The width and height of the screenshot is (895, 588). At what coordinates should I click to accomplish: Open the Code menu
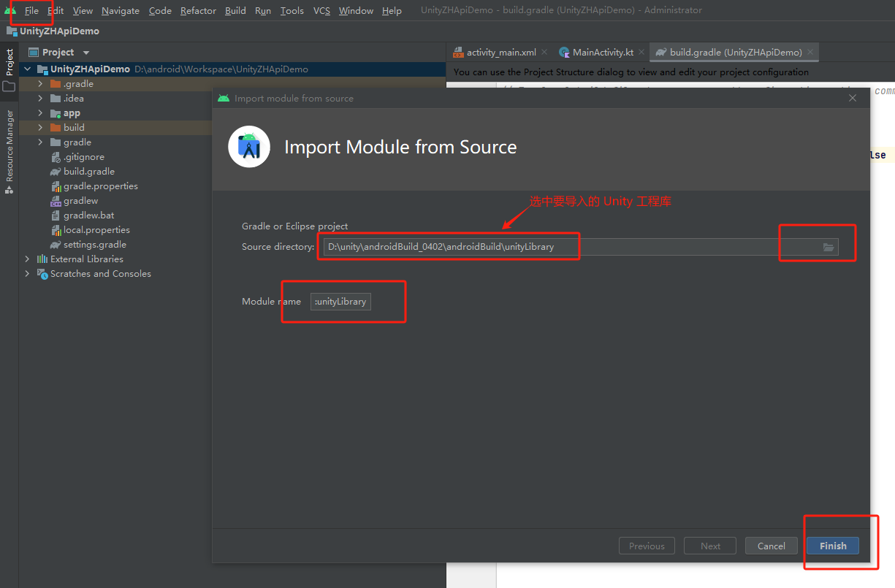160,10
